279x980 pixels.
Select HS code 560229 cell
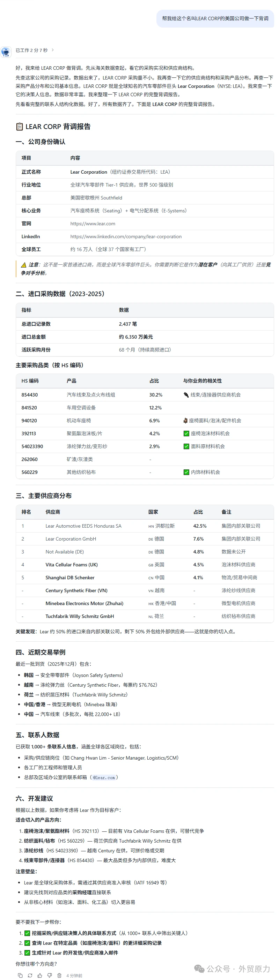[x=29, y=473]
